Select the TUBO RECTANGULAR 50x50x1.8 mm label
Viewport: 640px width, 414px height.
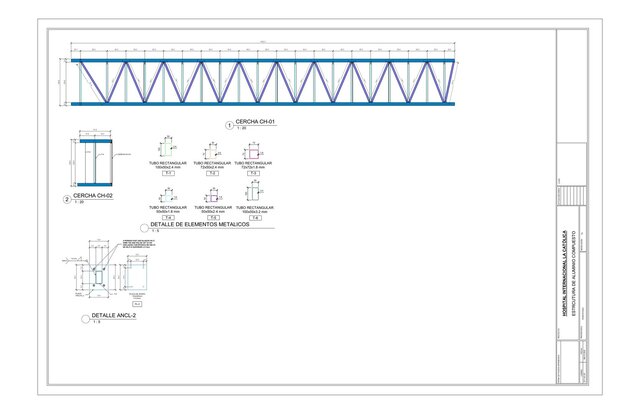[168, 209]
